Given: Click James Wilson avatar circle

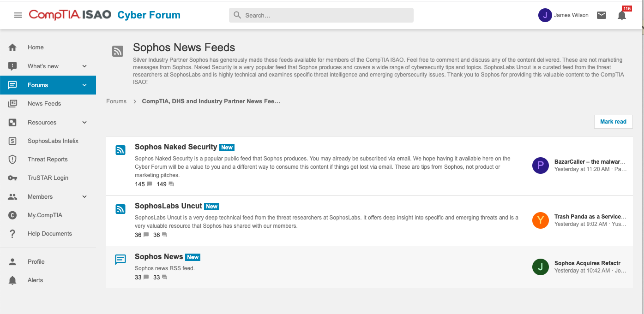Looking at the screenshot, I should click(545, 15).
